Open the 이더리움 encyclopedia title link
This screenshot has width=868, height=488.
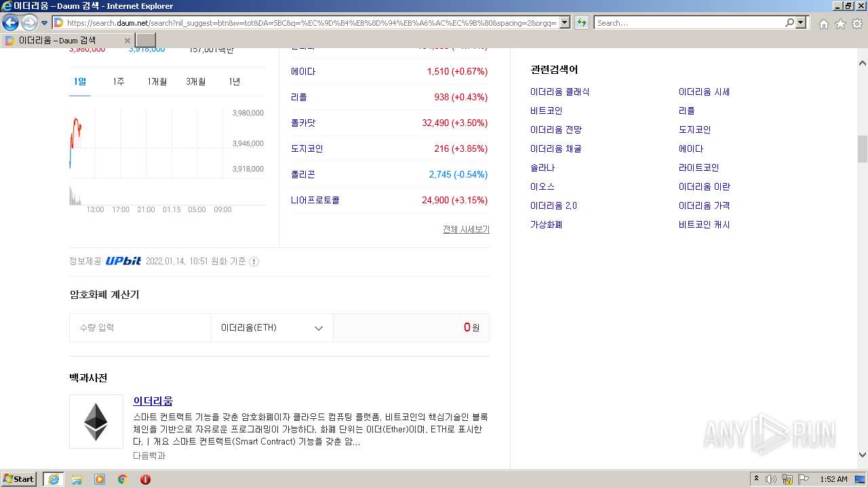click(x=153, y=401)
